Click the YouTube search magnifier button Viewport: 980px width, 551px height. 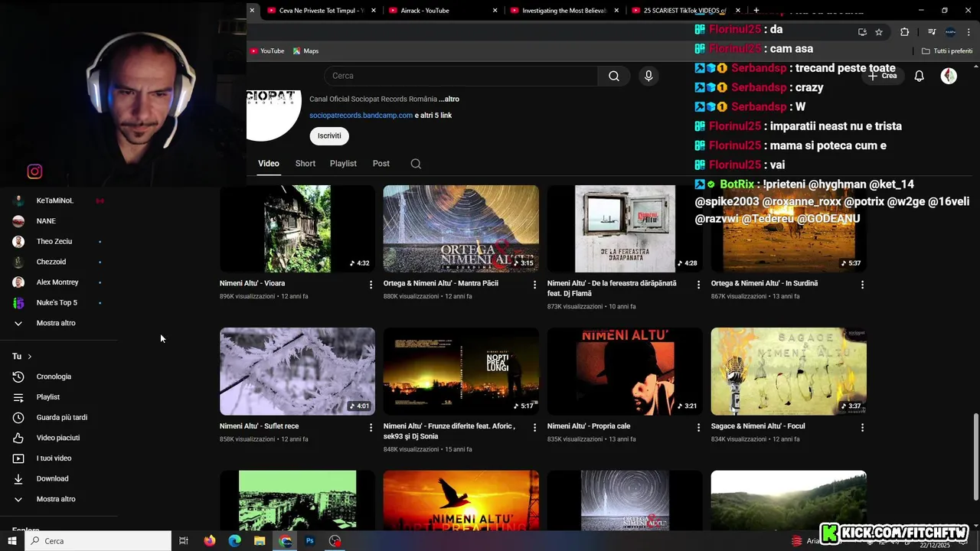coord(614,76)
